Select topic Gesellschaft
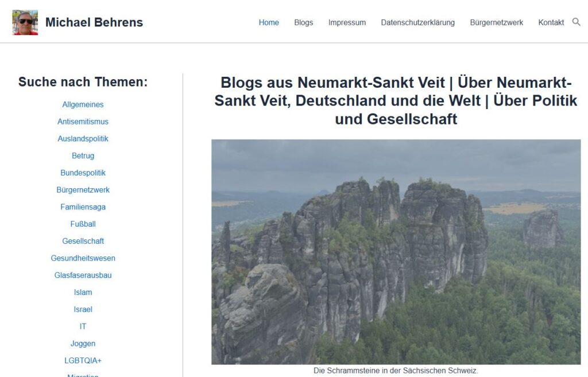Screen dimensions: 588x377 (x=83, y=241)
